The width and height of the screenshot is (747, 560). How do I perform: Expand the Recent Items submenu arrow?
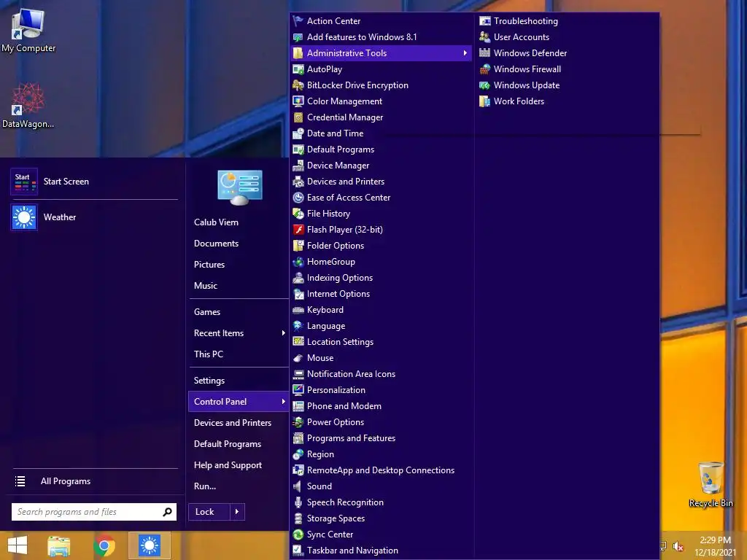pos(284,332)
